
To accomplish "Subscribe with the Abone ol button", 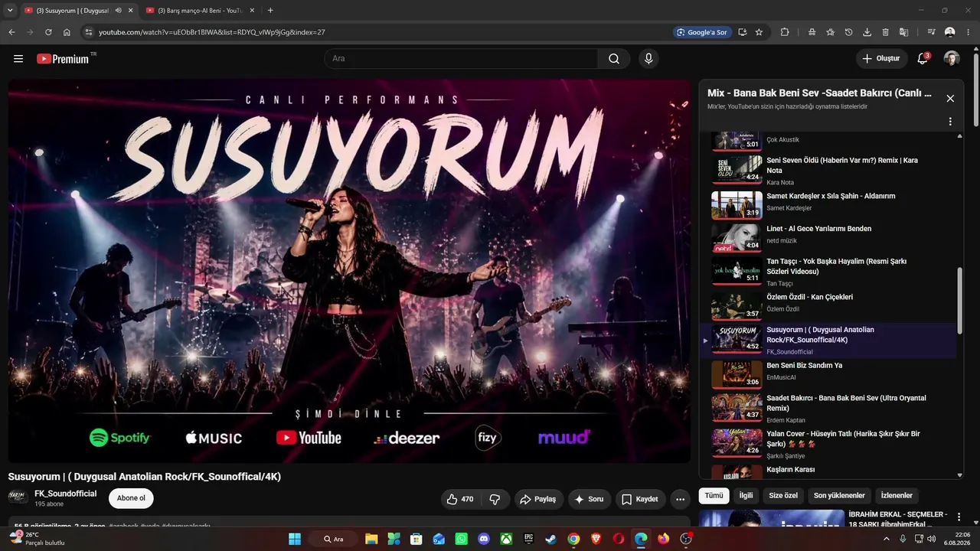I will (131, 498).
